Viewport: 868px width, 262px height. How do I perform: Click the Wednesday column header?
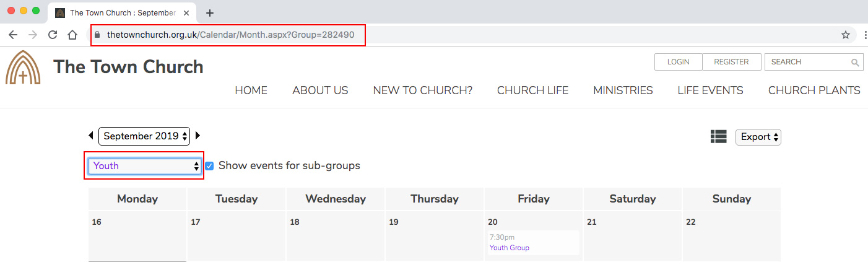(x=336, y=199)
